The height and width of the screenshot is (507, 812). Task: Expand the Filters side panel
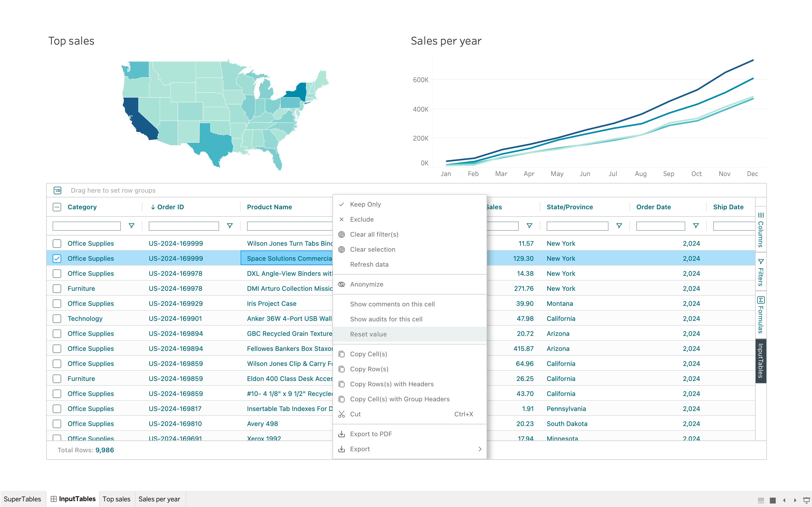(x=761, y=272)
